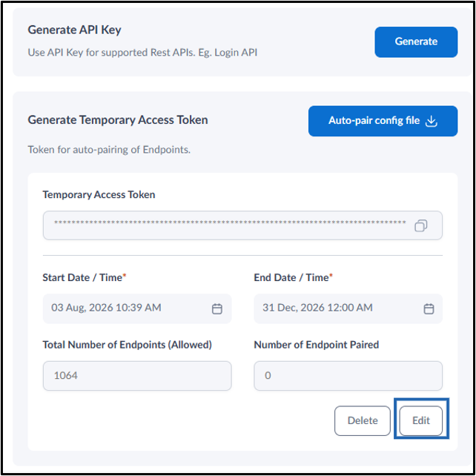Screen dimensions: 476x476
Task: Click 'Total Number of Endpoints (Allowed)' label
Action: point(127,345)
